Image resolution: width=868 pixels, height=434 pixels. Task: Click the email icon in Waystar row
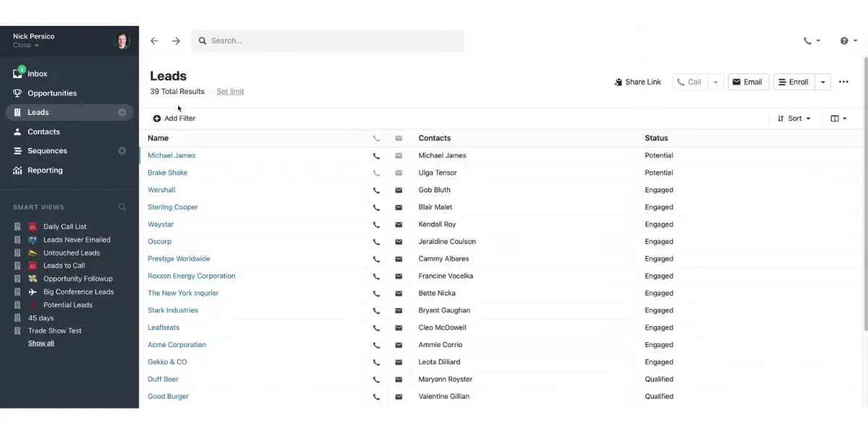pyautogui.click(x=399, y=225)
